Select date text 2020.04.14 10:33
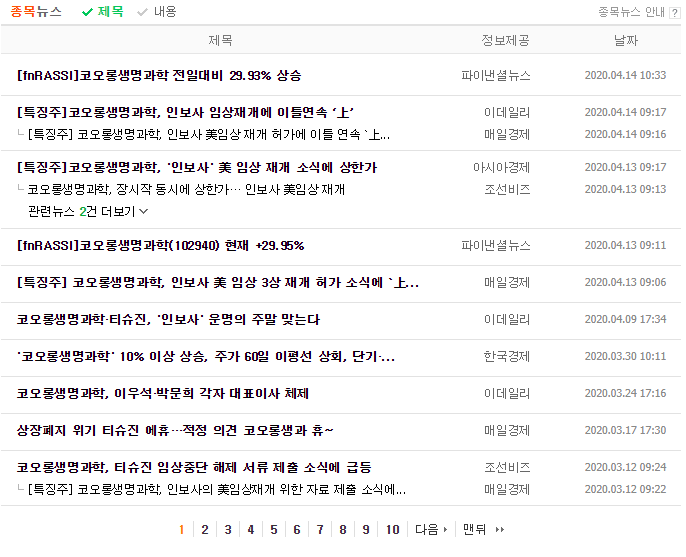The width and height of the screenshot is (686, 557). coord(626,76)
